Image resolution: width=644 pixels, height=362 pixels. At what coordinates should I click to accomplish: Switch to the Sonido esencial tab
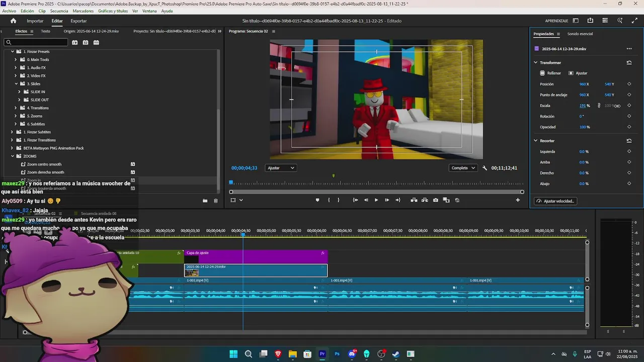tap(580, 34)
